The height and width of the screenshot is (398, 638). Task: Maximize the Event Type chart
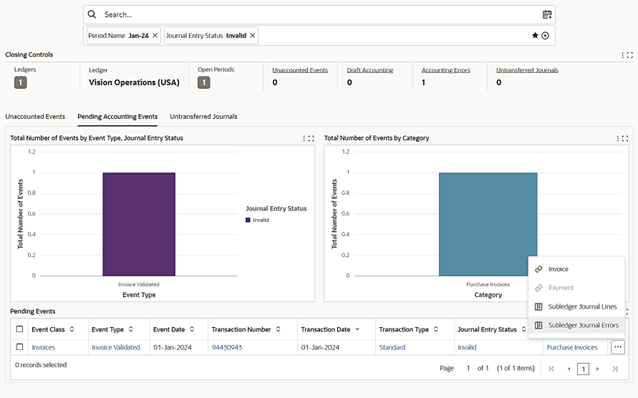pyautogui.click(x=311, y=138)
